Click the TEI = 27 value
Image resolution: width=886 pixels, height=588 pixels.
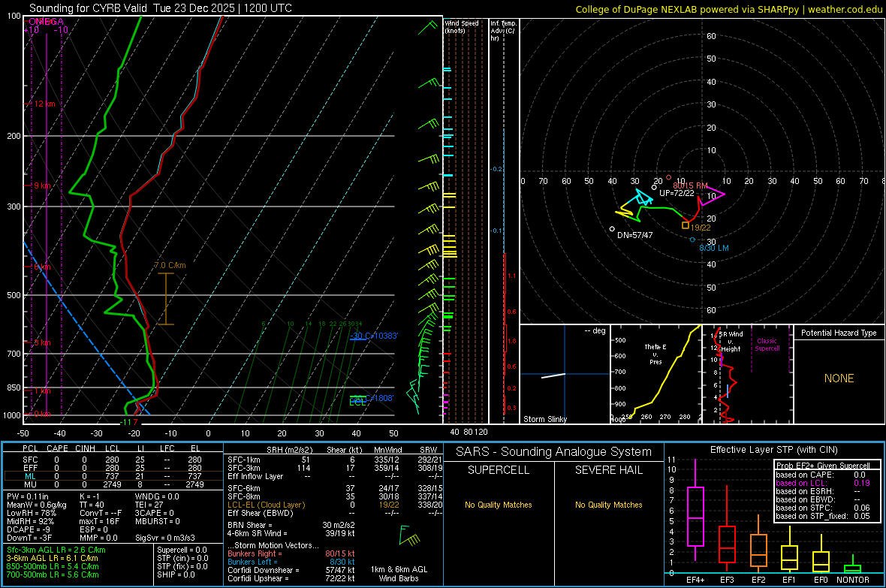(149, 505)
